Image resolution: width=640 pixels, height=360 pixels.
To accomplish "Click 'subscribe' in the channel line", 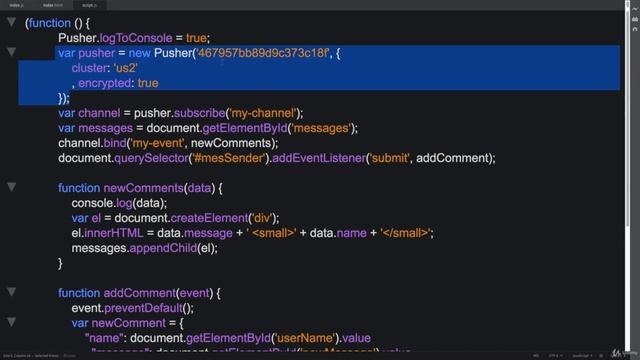I will pyautogui.click(x=200, y=113).
